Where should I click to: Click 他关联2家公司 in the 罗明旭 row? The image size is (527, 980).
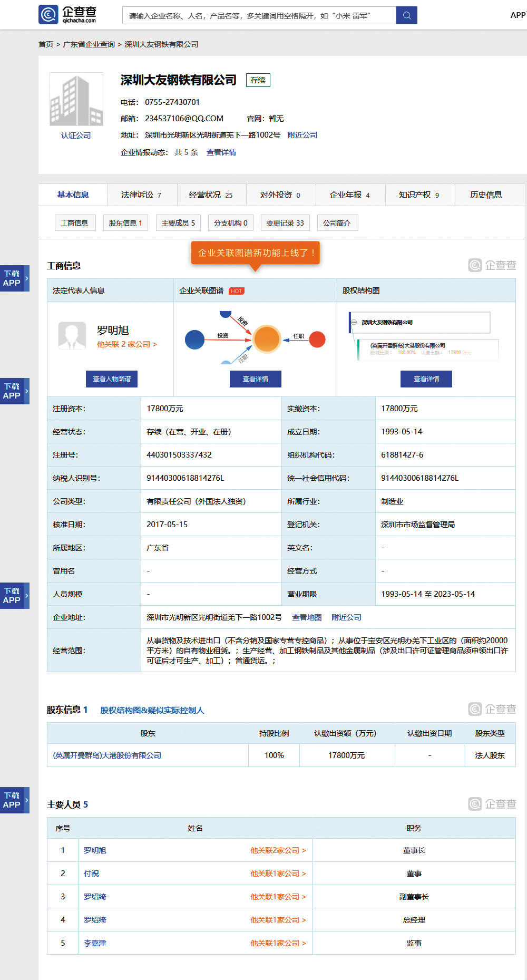click(278, 850)
